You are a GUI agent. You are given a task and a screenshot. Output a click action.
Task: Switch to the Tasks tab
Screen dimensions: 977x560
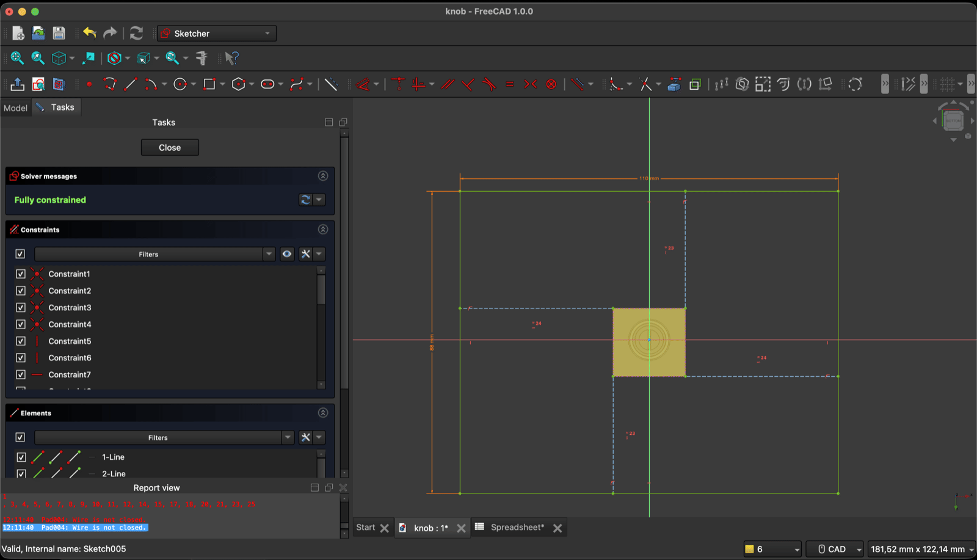pos(56,107)
